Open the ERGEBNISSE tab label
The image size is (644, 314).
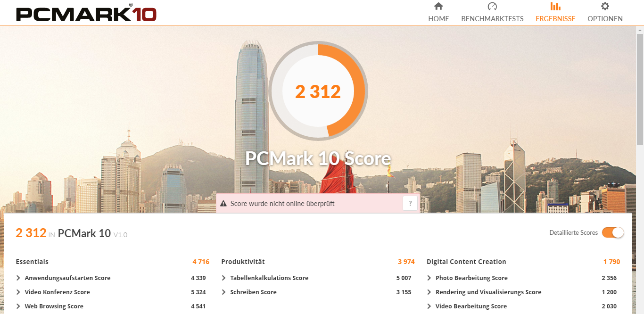pyautogui.click(x=555, y=19)
